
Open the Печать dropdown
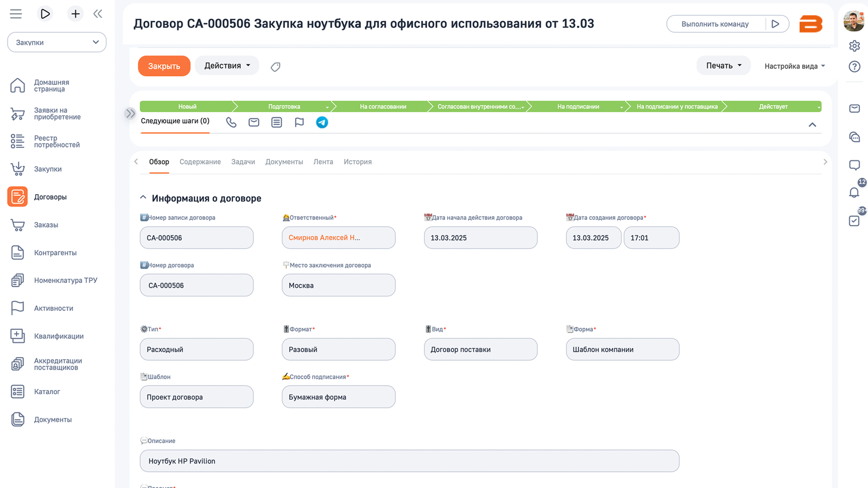click(724, 66)
